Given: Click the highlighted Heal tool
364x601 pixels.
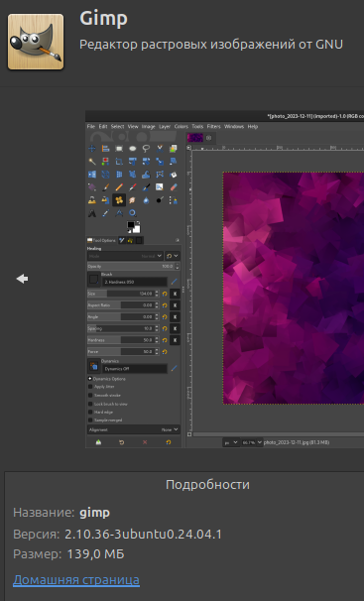Looking at the screenshot, I should 119,200.
